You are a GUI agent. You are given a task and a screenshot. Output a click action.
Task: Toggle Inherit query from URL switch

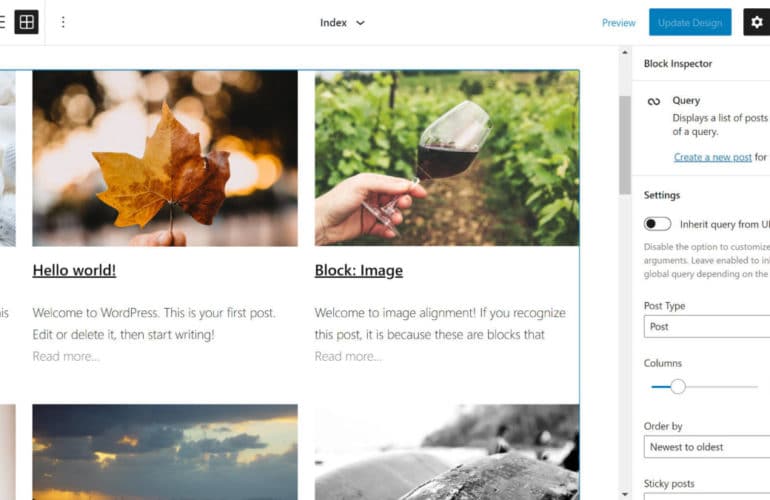pos(657,224)
